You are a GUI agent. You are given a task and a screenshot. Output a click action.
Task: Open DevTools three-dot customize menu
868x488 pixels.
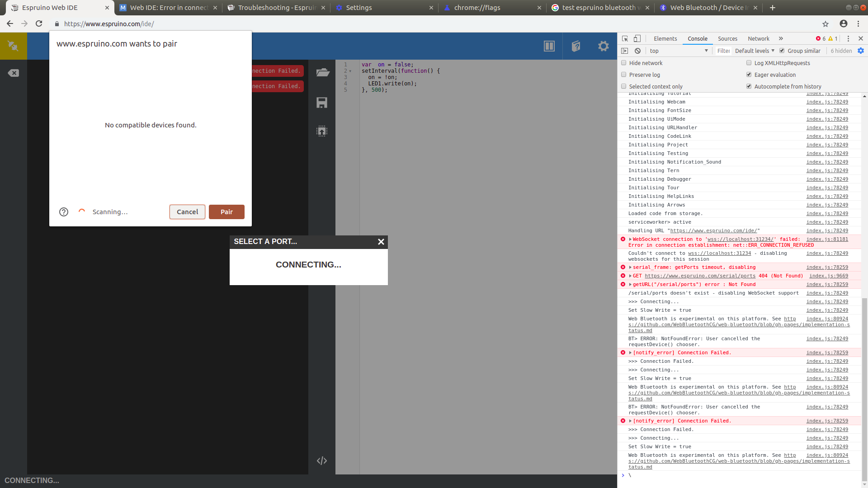point(848,39)
